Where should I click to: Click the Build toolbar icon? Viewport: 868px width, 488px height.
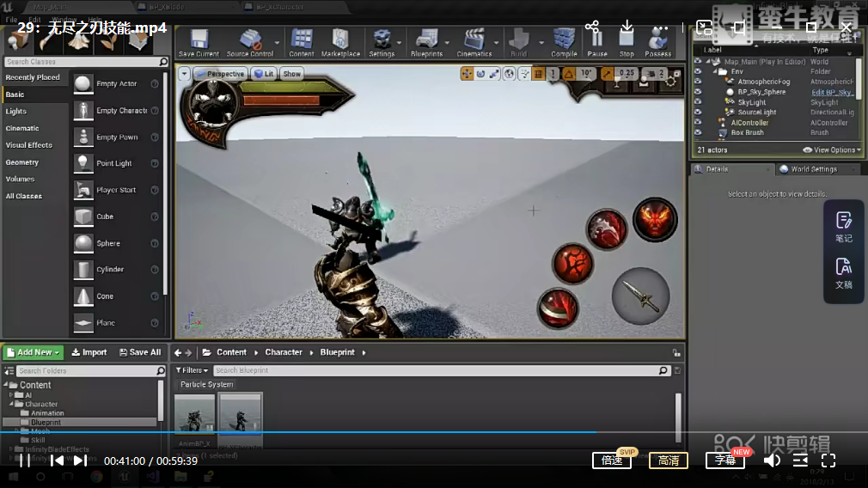[519, 43]
